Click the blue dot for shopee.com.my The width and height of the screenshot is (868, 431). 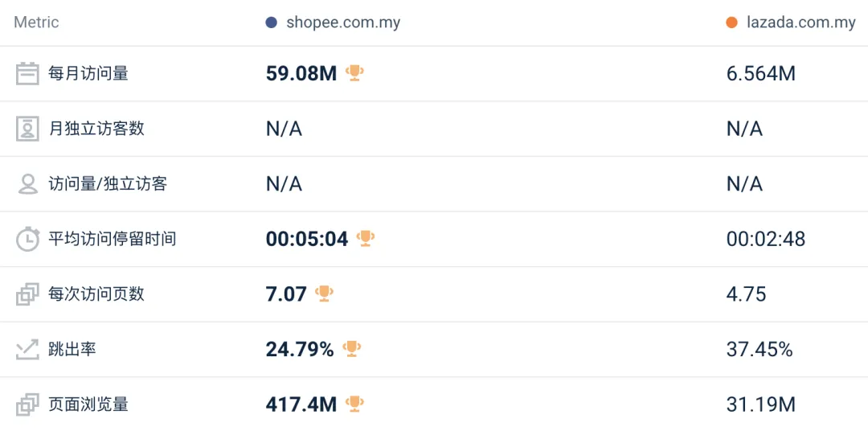(272, 23)
